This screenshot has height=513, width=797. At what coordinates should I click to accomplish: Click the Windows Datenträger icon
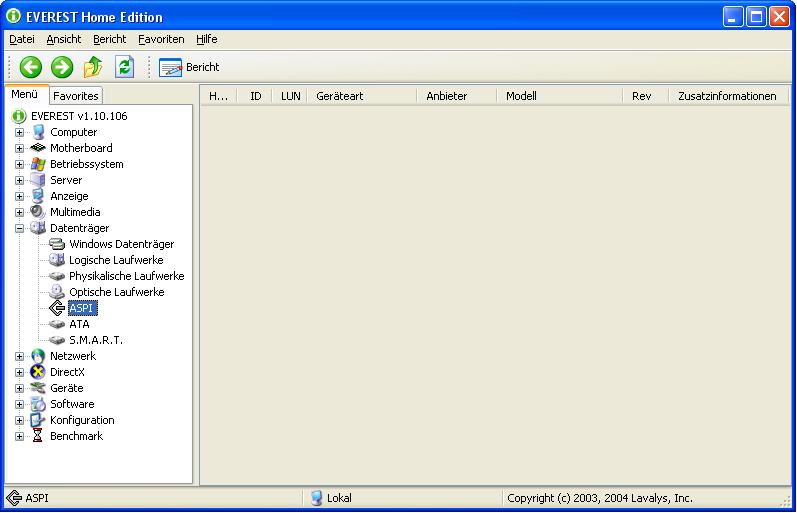pyautogui.click(x=57, y=244)
